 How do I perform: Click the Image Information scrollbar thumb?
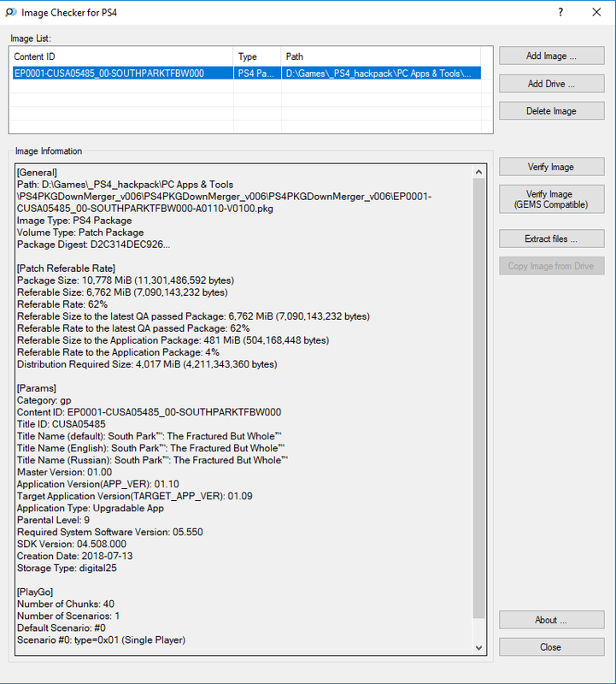tap(478, 398)
